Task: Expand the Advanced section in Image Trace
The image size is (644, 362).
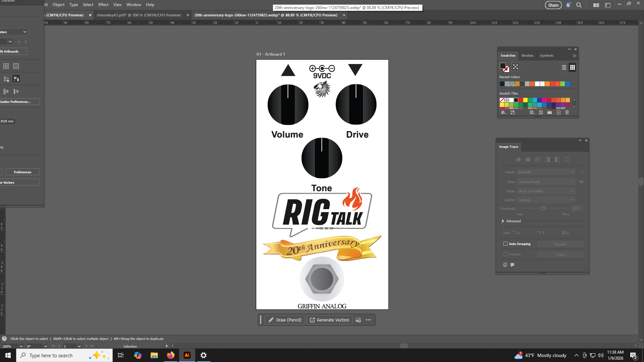Action: coord(503,221)
